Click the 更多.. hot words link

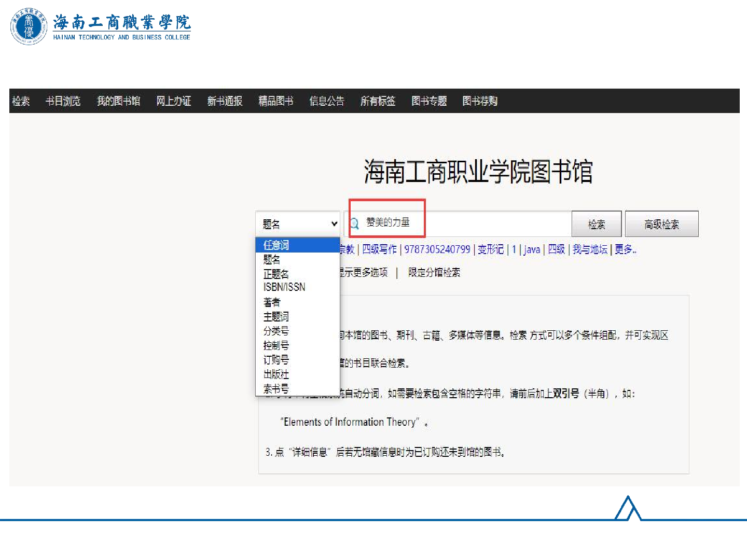click(625, 249)
